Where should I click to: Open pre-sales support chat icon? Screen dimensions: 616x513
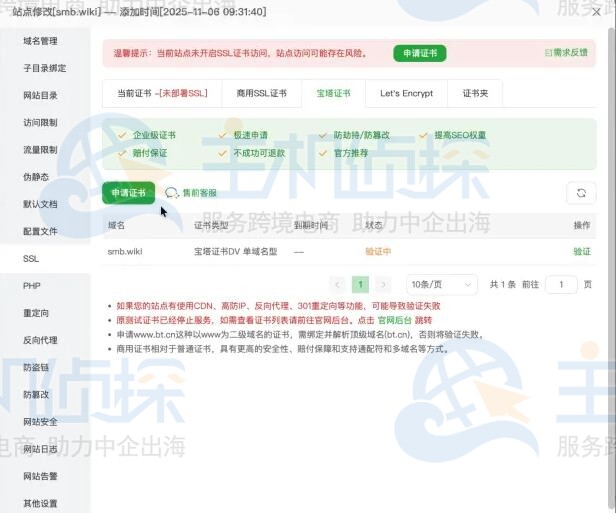(x=171, y=193)
